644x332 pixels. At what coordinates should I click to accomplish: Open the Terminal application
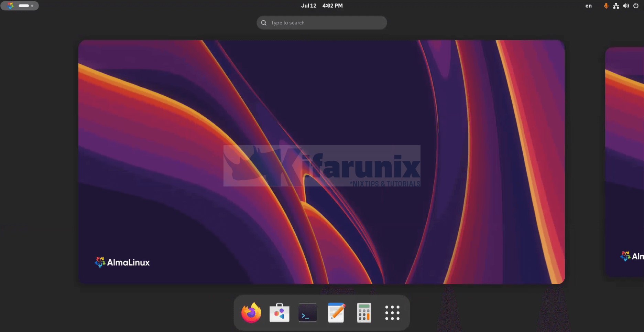(307, 313)
